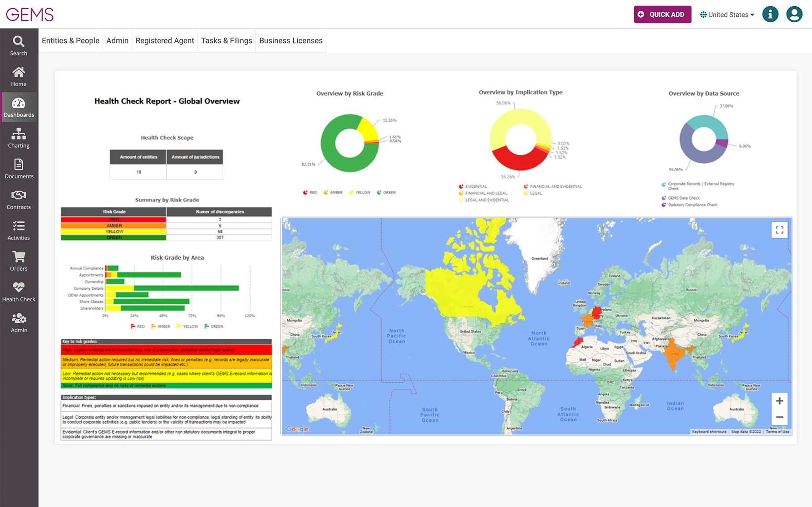Toggle AMBER legend in Risk Grade chart

pyautogui.click(x=333, y=193)
